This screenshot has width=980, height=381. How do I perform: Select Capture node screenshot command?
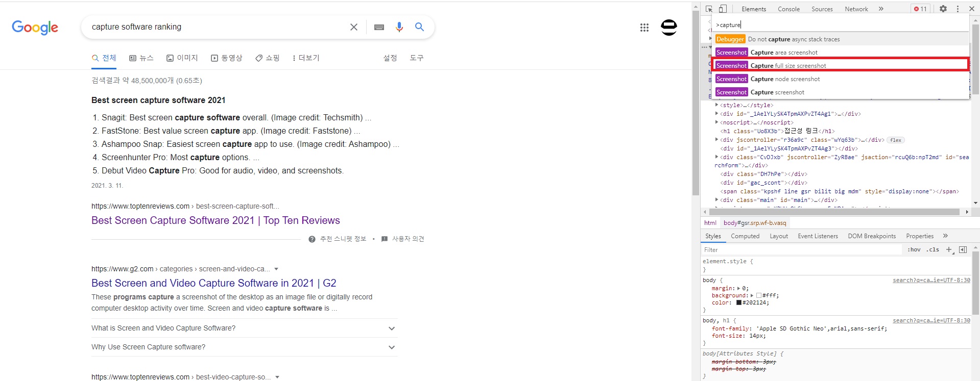click(841, 79)
